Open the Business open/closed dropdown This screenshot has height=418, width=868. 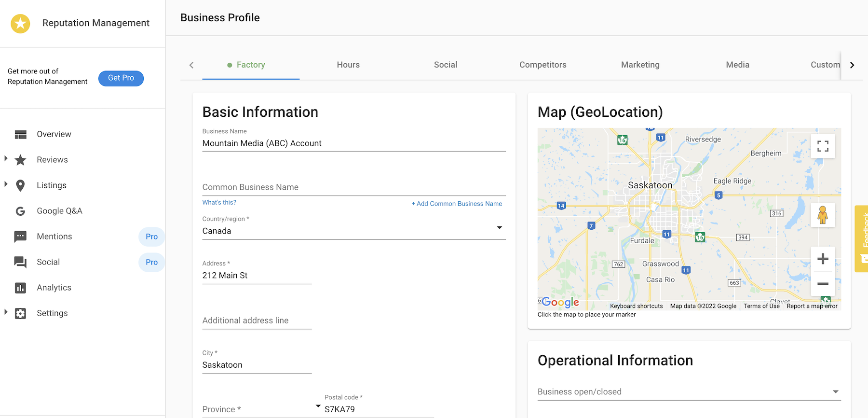(835, 392)
